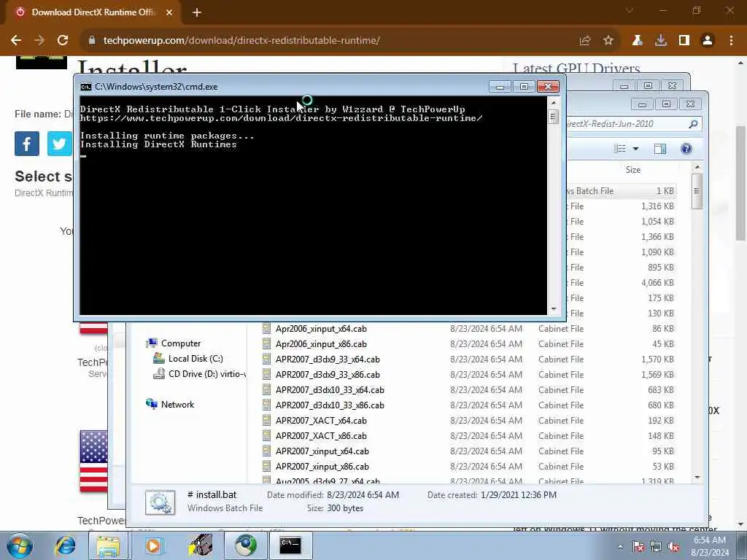This screenshot has height=560, width=747.
Task: Select Apr2006_xinput_x86.cab file
Action: click(321, 344)
